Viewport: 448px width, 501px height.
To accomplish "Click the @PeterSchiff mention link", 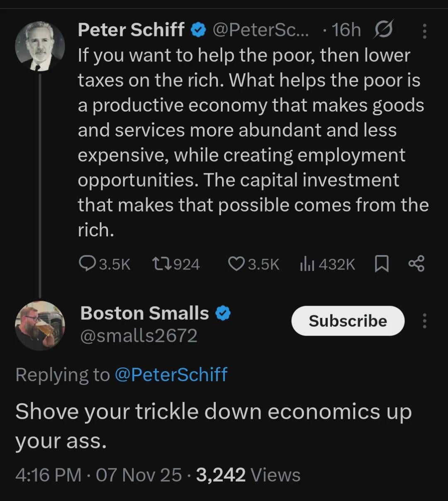I will 171,375.
